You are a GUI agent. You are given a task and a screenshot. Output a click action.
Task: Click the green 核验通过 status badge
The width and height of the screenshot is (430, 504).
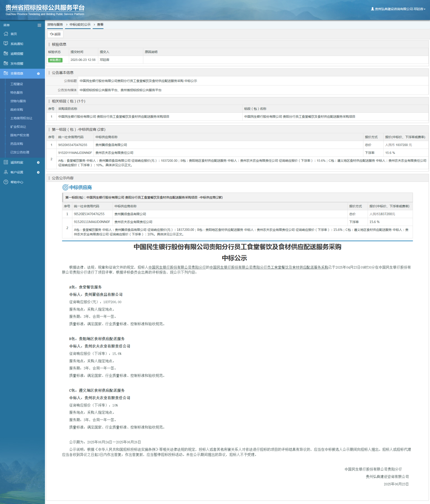(55, 60)
